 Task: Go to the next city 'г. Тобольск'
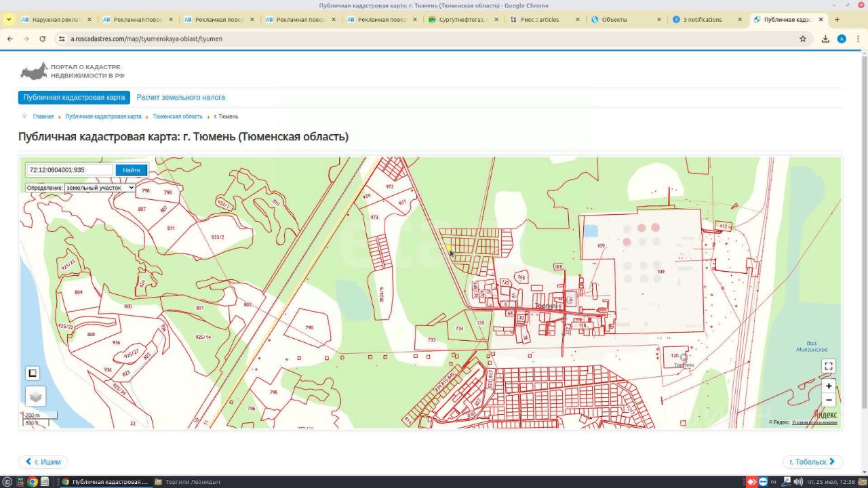coord(812,462)
